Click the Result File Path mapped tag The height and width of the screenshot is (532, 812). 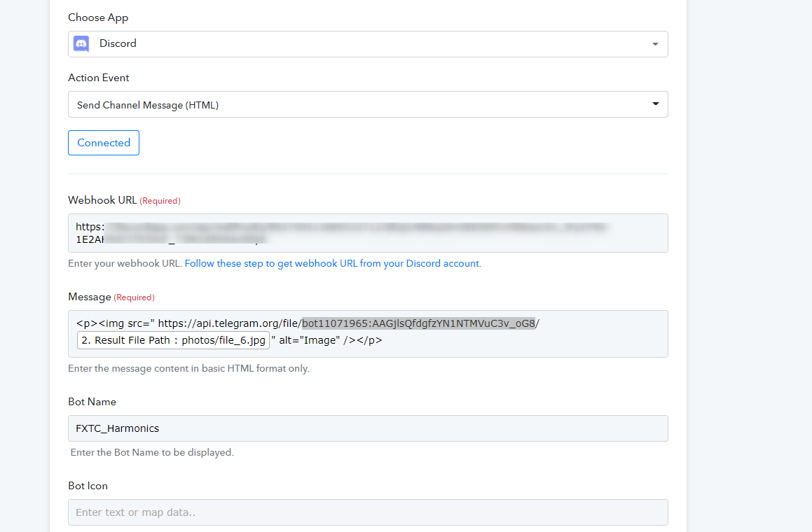174,340
